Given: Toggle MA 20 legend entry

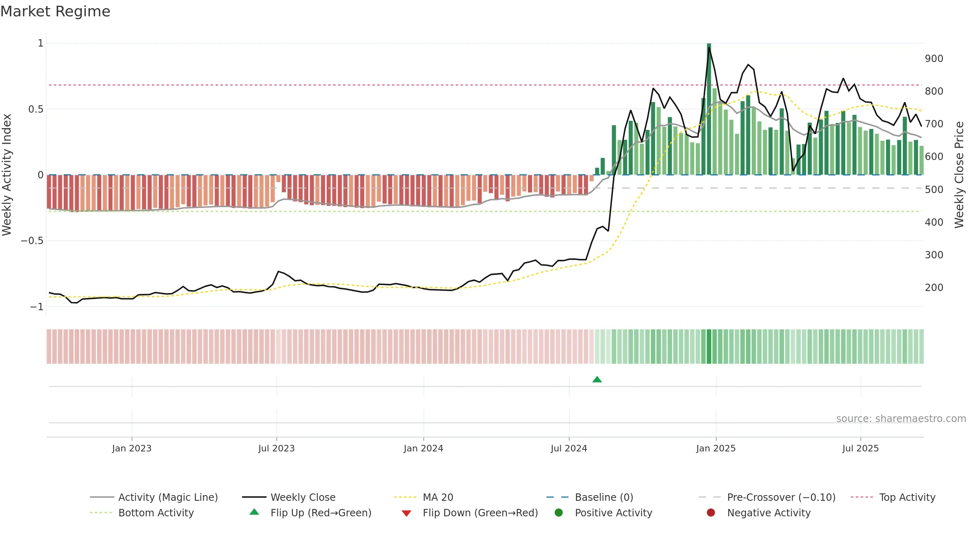Looking at the screenshot, I should (423, 497).
